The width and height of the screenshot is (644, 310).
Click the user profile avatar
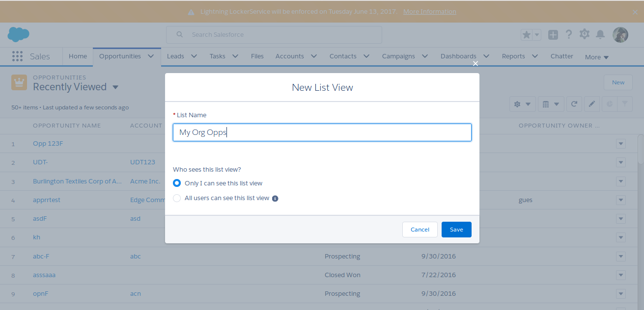(x=620, y=35)
